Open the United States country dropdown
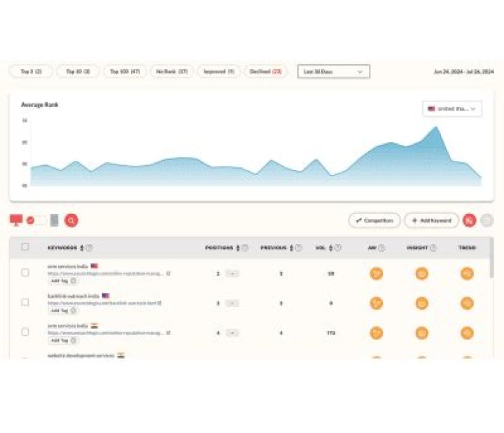The image size is (504, 433). [x=452, y=109]
